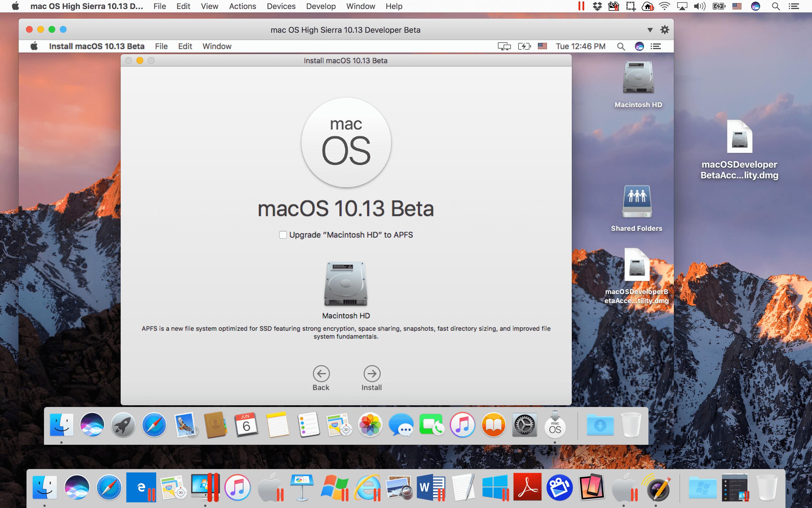Open host Spotlight search

775,6
